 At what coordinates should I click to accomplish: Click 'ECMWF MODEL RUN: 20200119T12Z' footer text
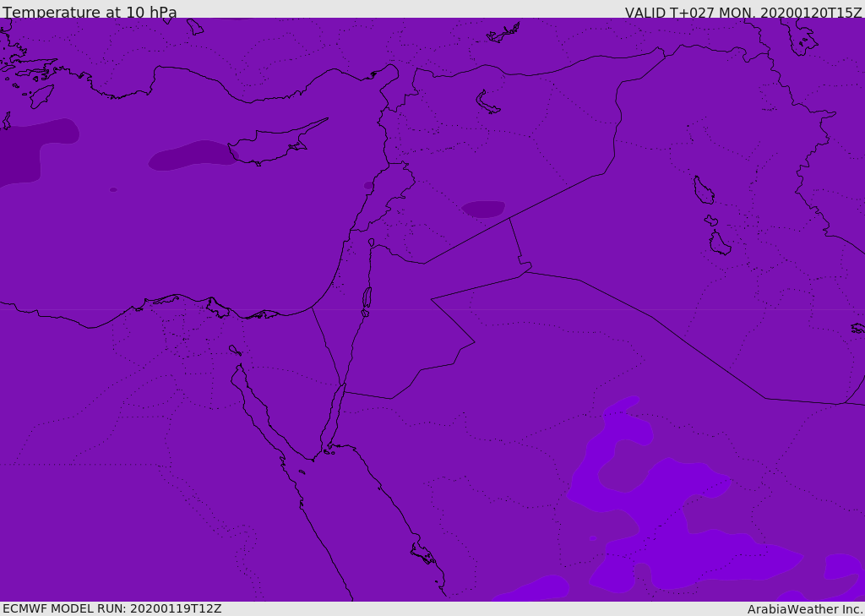[x=112, y=608]
